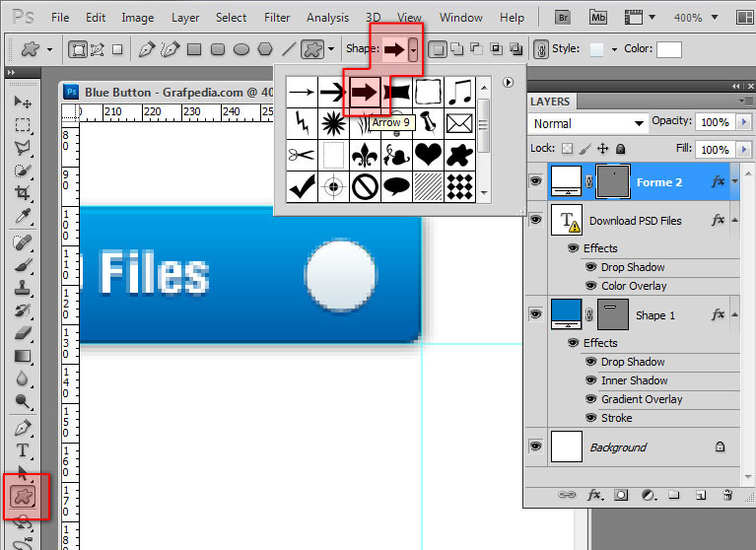Hide the Shape 1 layer
Viewport: 756px width, 550px height.
click(535, 313)
